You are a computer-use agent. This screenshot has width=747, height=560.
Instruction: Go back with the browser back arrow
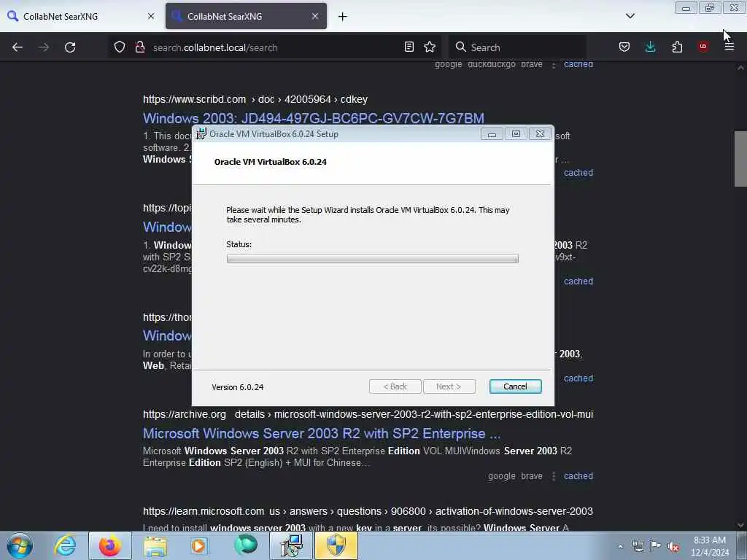pyautogui.click(x=18, y=47)
